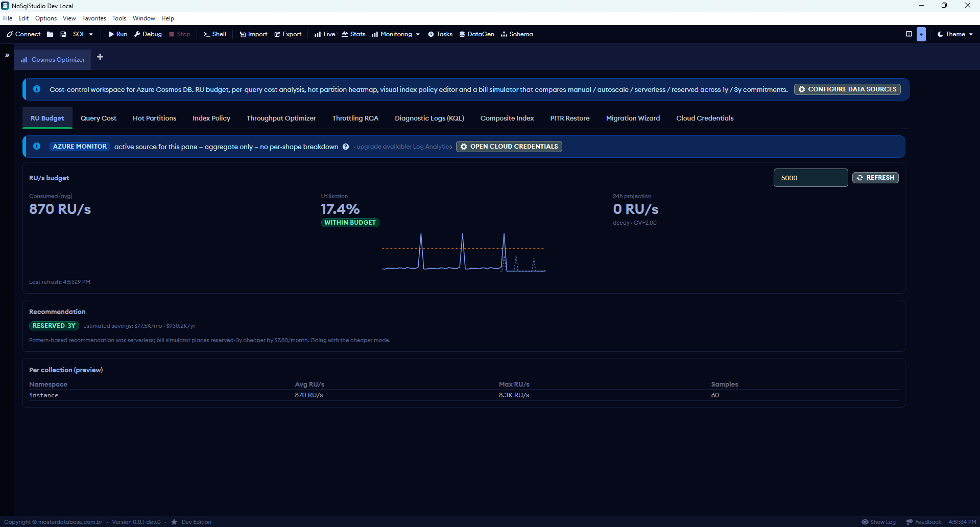Screen dimensions: 980x527
Task: Click the info icon in the Azure Monitor banner
Action: [37, 146]
